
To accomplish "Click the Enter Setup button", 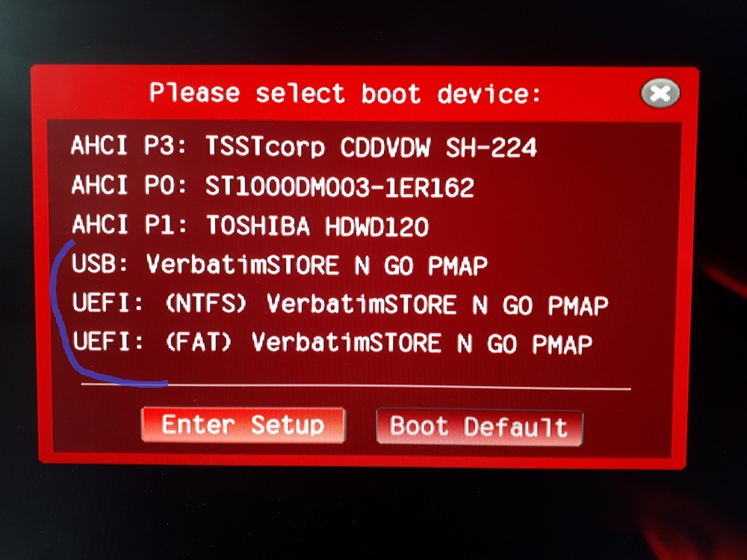I will (x=244, y=425).
